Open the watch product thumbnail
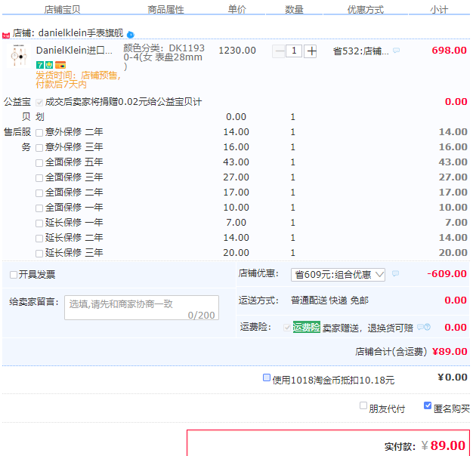This screenshot has height=456, width=476. [x=19, y=56]
